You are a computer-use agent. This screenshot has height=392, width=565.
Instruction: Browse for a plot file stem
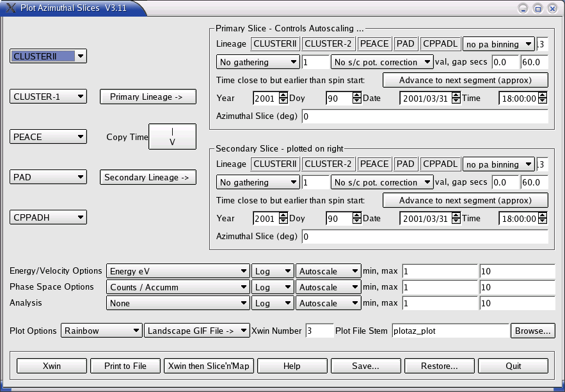[532, 331]
